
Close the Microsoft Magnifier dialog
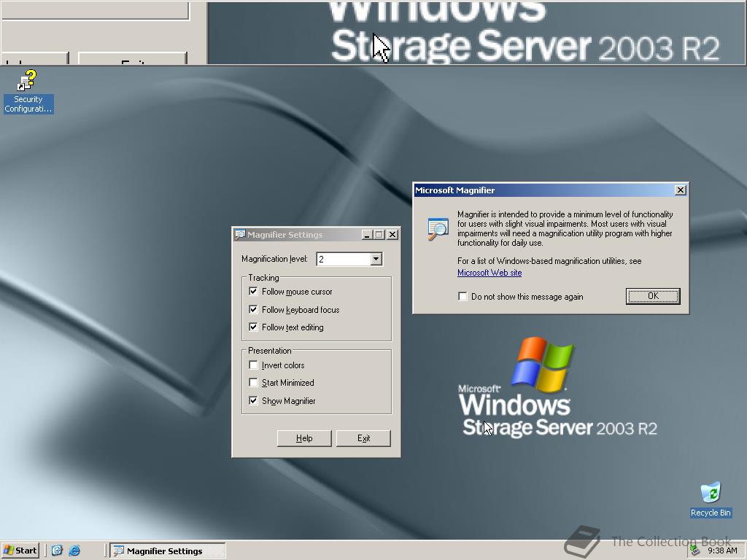pyautogui.click(x=681, y=190)
